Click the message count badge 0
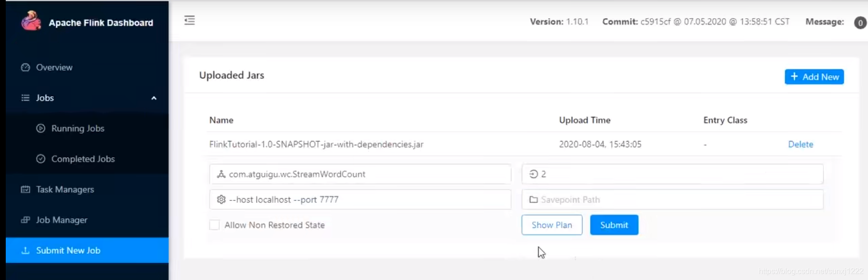Screen dimensions: 868x280 (x=860, y=22)
